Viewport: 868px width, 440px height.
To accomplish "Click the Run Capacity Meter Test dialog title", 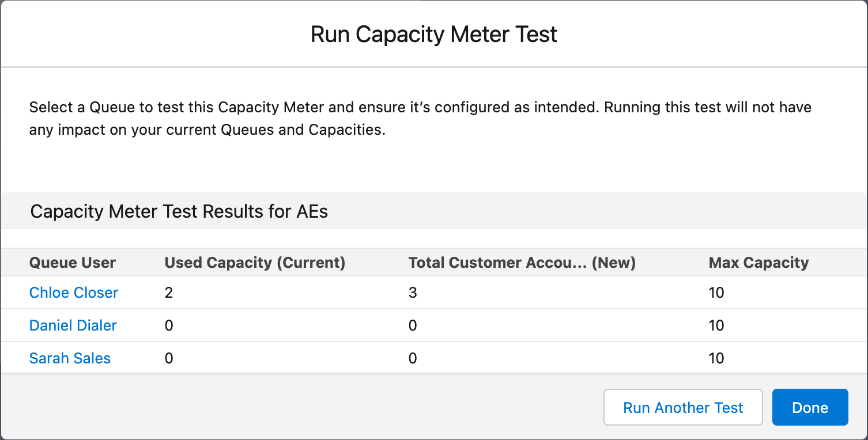I will coord(433,35).
